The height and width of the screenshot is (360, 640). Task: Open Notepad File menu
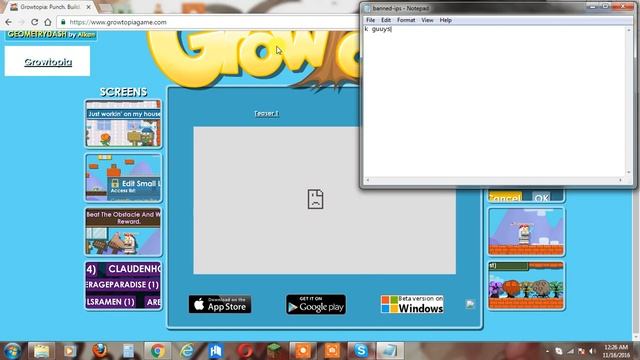[x=371, y=20]
